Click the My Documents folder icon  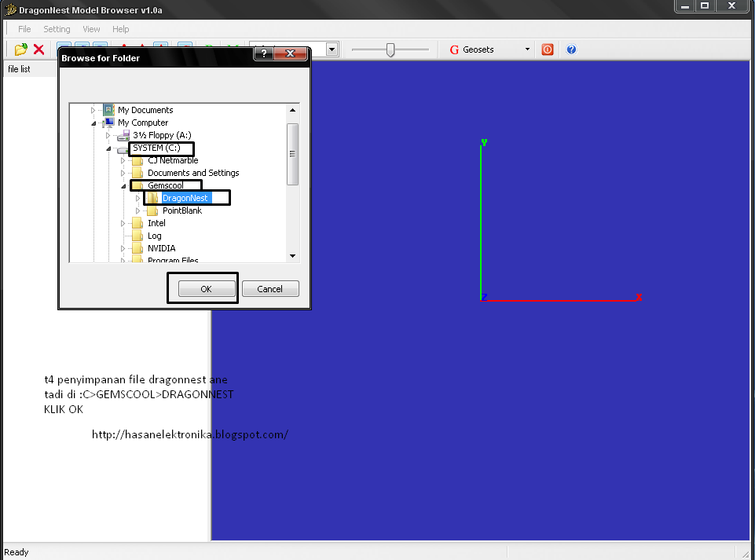[x=109, y=110]
